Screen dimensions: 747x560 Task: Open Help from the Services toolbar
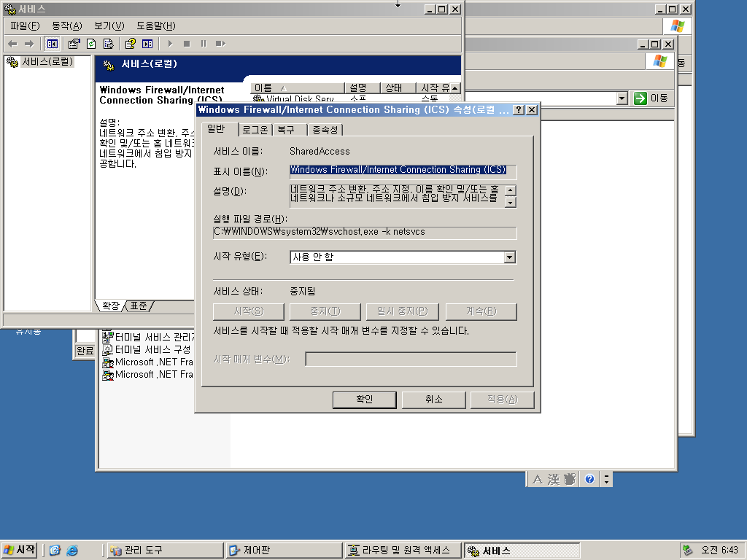[x=130, y=44]
